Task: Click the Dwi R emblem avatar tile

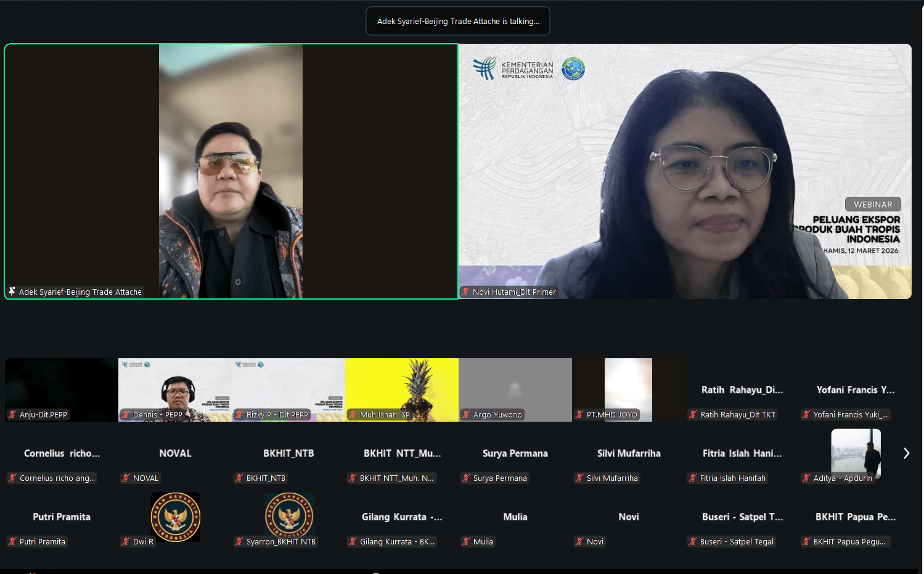Action: [175, 517]
